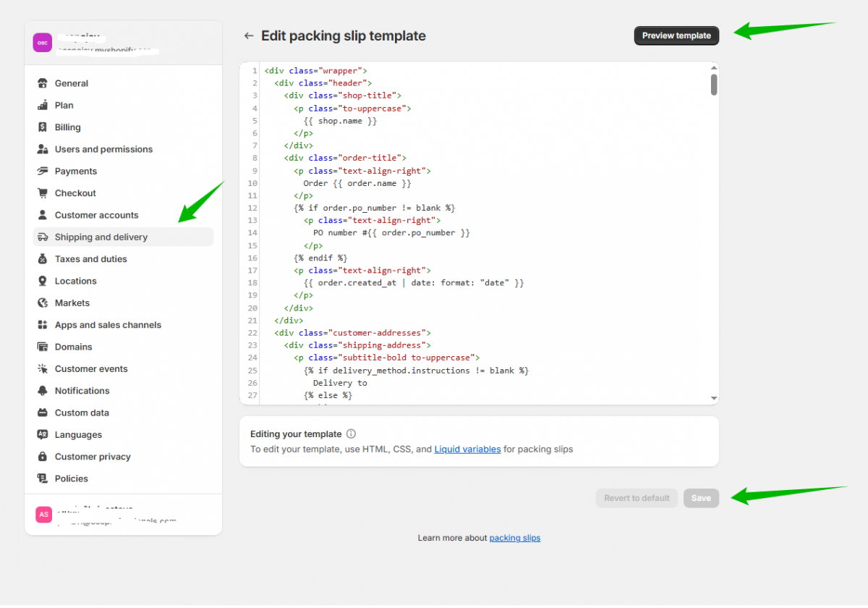Open the Shipping and delivery settings entry

tap(100, 237)
